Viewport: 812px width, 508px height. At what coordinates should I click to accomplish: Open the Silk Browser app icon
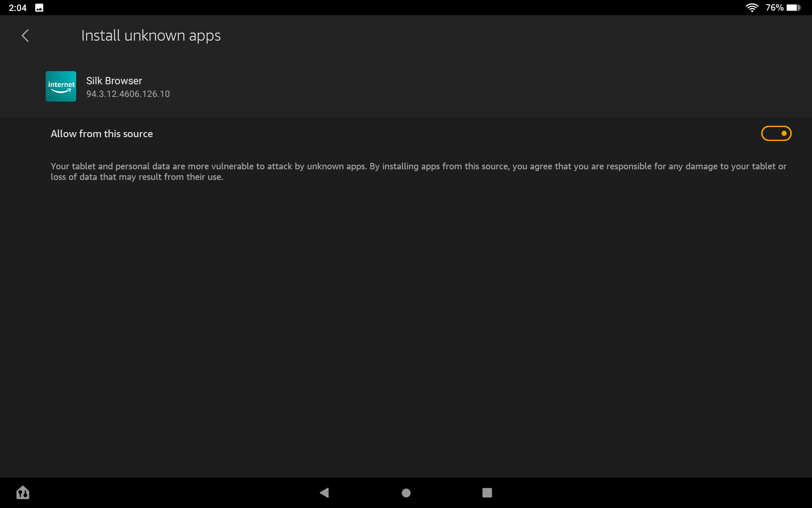click(60, 86)
